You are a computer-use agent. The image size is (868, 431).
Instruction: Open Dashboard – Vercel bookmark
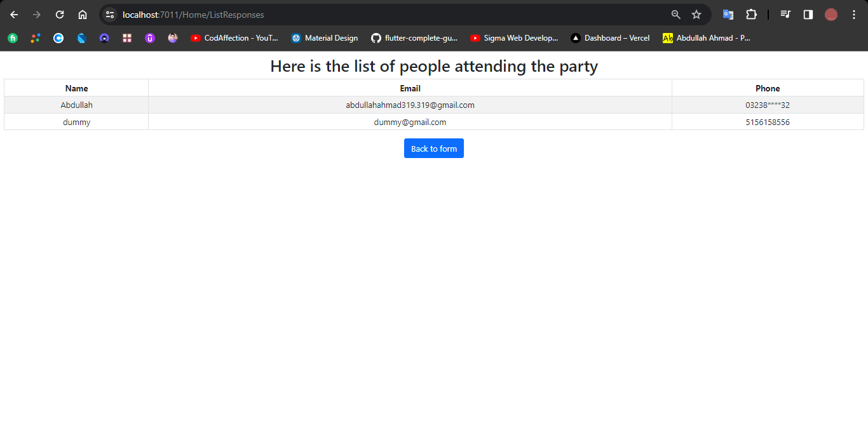[611, 38]
